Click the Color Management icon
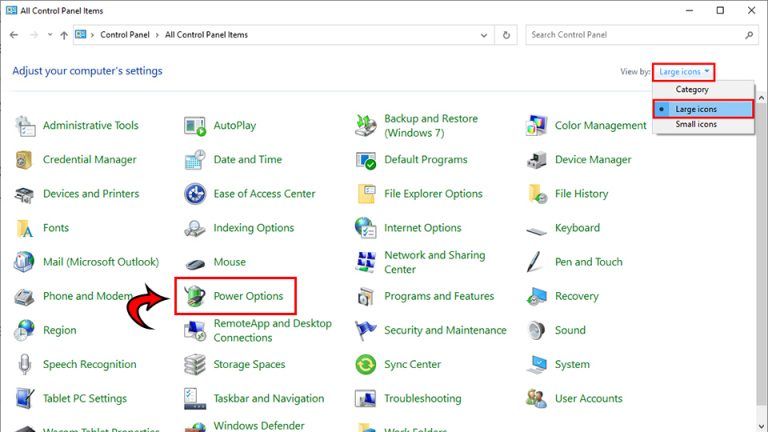Viewport: 768px width, 432px height. (536, 125)
